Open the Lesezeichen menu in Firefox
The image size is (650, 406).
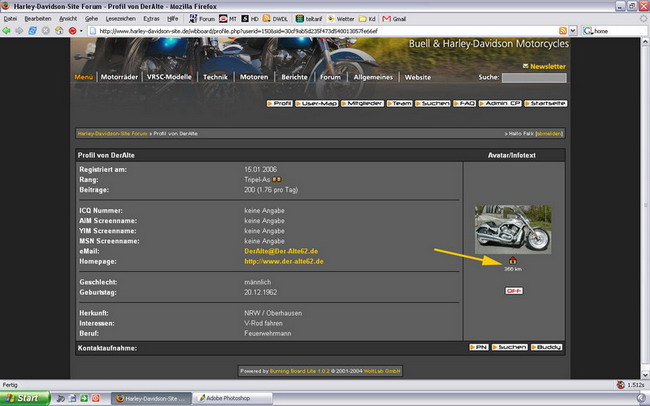119,17
